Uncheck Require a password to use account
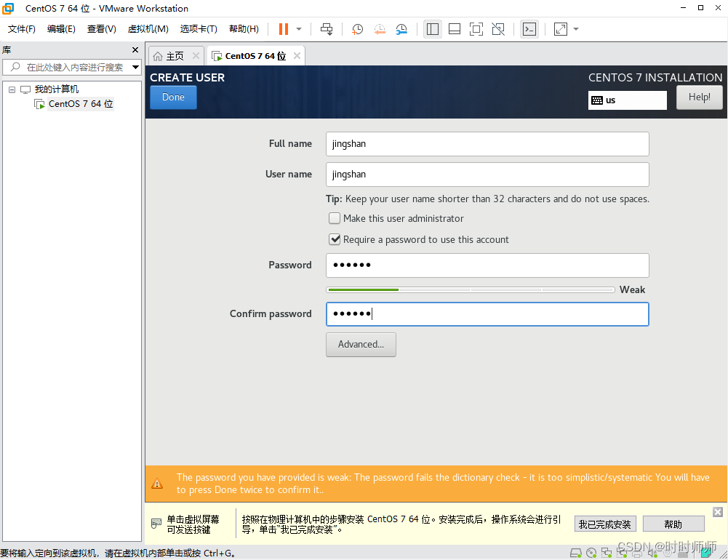Image resolution: width=728 pixels, height=560 pixels. [x=335, y=239]
